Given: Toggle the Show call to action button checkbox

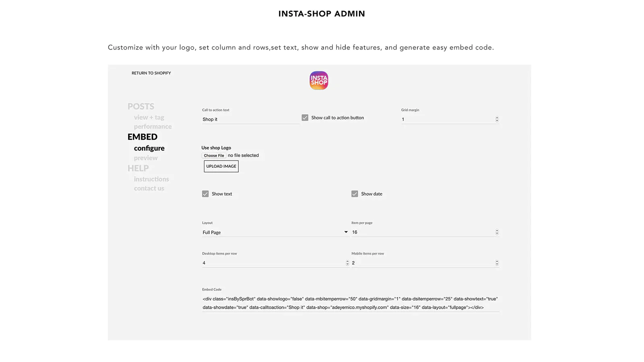Looking at the screenshot, I should tap(305, 118).
